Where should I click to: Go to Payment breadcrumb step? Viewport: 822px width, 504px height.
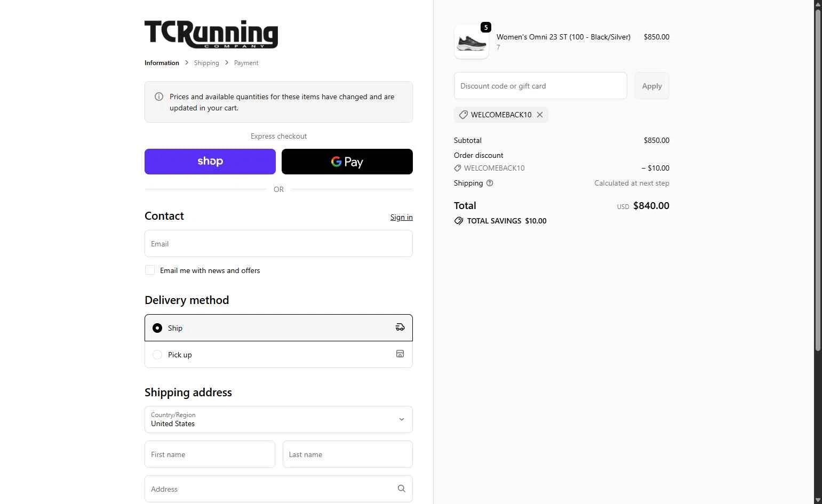(x=246, y=63)
